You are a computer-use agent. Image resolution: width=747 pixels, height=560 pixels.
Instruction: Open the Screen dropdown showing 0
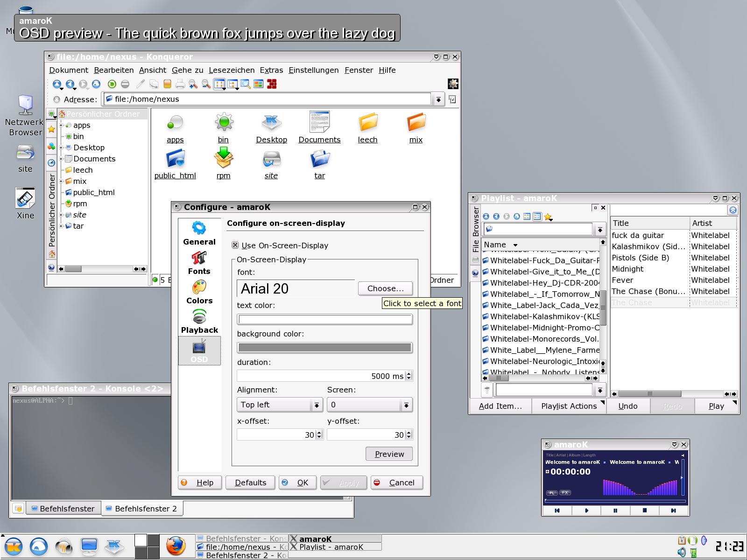click(370, 405)
